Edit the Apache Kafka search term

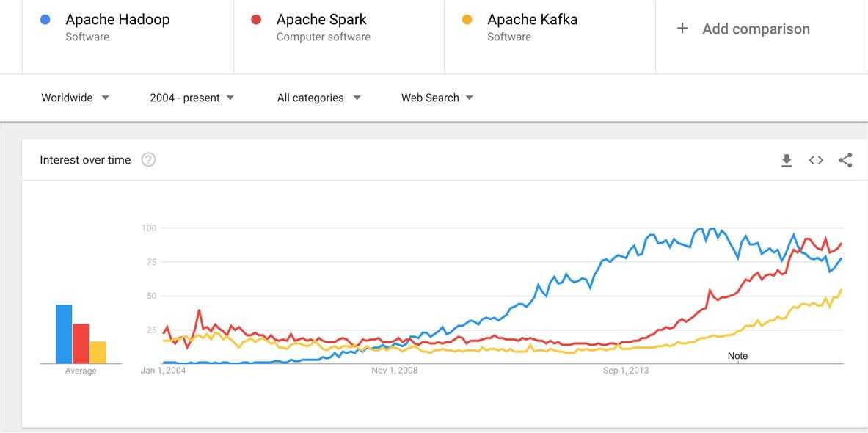532,19
